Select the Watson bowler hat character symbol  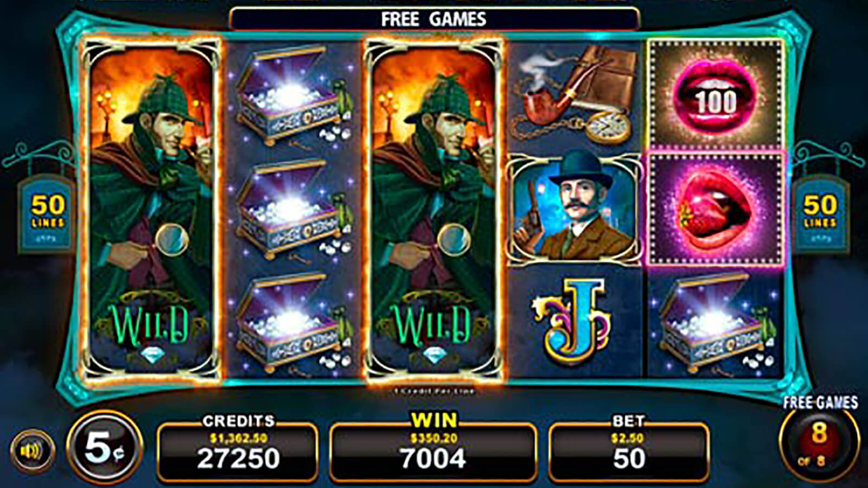[576, 209]
